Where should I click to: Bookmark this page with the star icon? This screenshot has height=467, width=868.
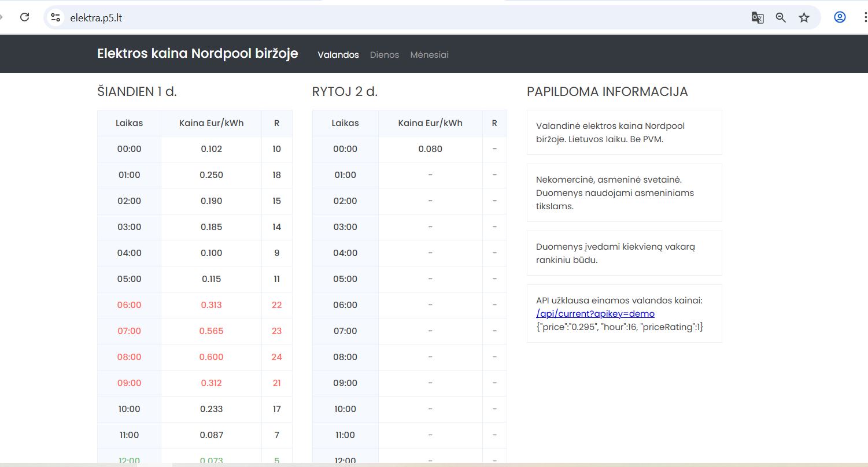click(804, 17)
